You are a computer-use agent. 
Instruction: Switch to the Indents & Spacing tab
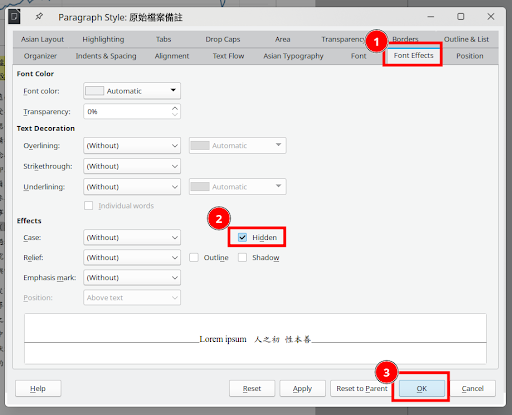[x=106, y=56]
